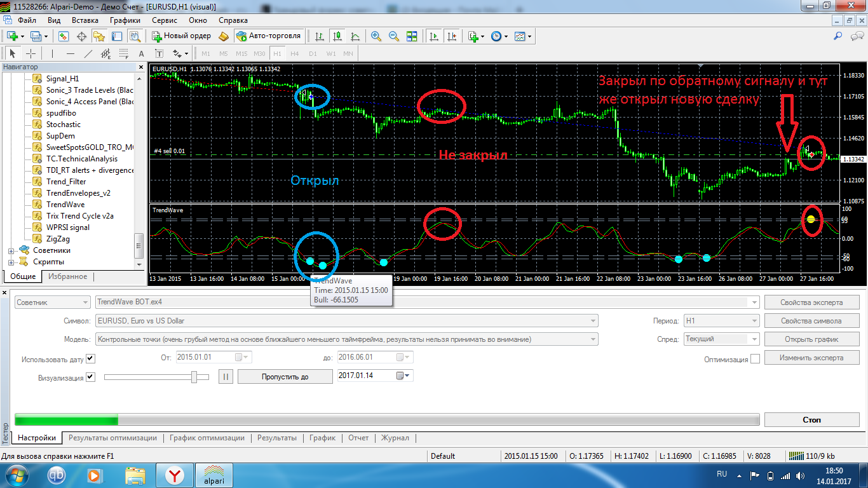
Task: Toggle candlestick chart mode
Action: pos(337,36)
